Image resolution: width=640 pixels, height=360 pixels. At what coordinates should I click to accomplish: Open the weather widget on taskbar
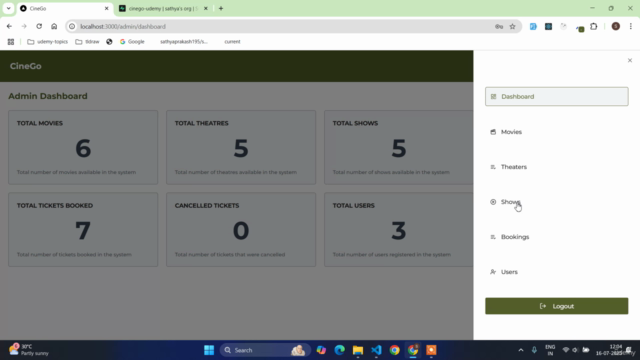coord(29,350)
